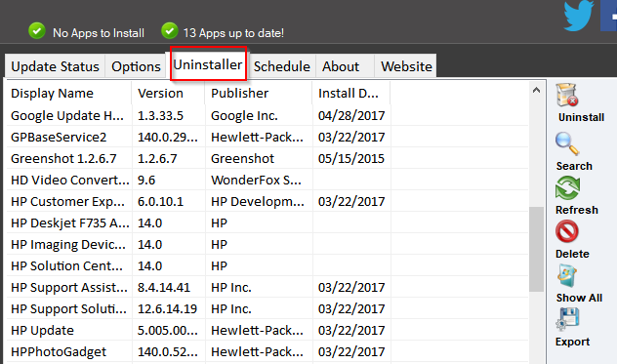This screenshot has width=617, height=364.
Task: Click the green Refresh arrows icon
Action: (567, 188)
